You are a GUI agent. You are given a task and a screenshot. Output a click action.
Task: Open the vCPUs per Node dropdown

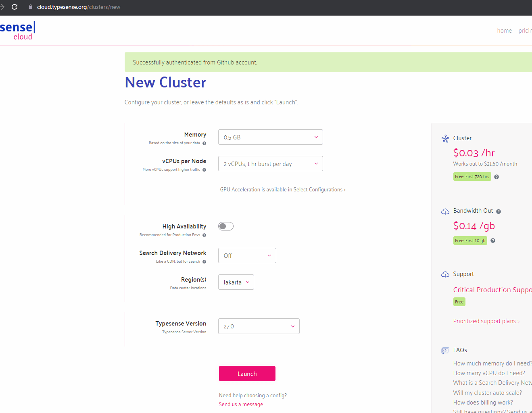271,164
